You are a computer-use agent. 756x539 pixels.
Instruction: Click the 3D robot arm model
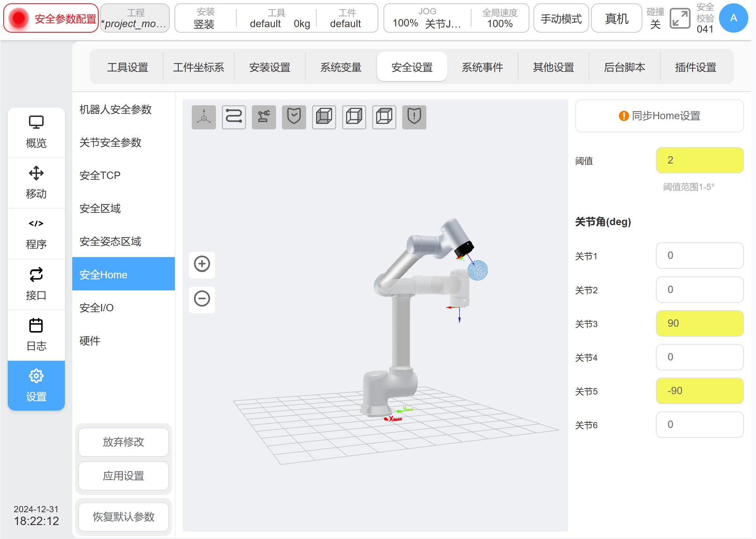point(401,330)
